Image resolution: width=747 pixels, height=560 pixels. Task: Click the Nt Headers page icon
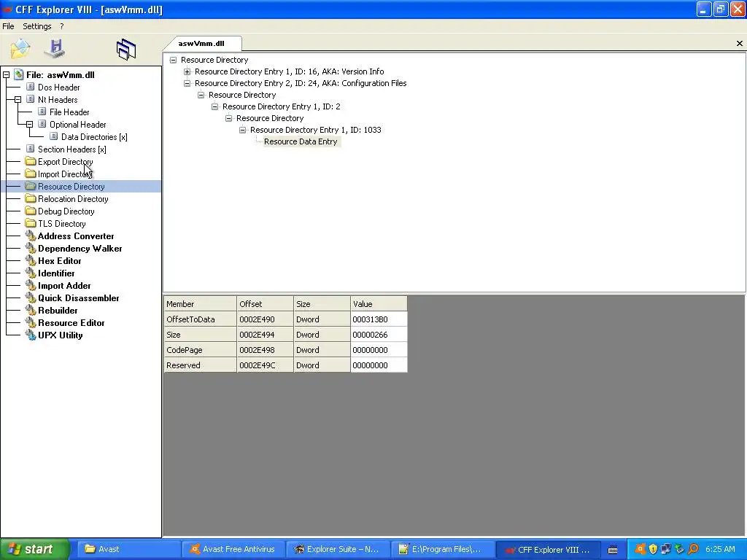click(x=31, y=99)
